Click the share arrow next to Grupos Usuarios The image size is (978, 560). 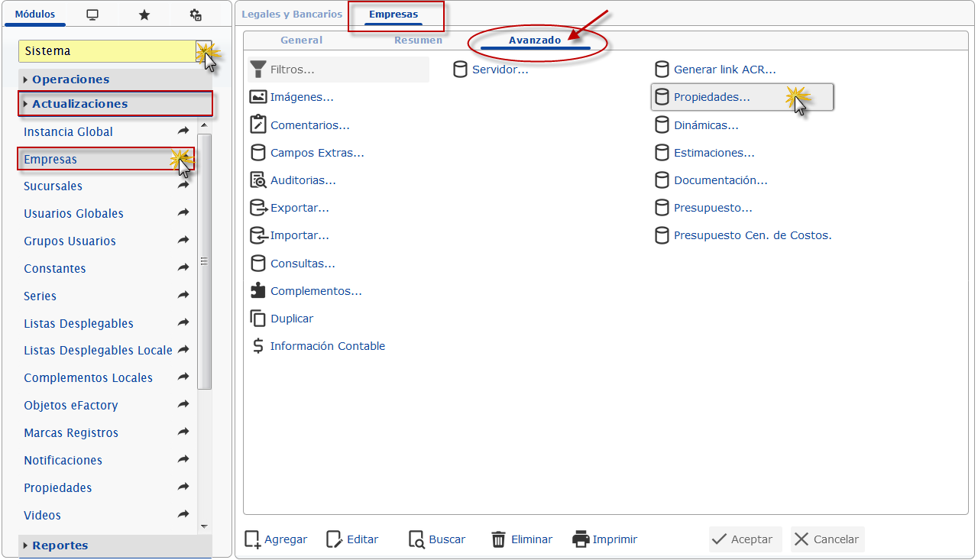[x=183, y=241]
